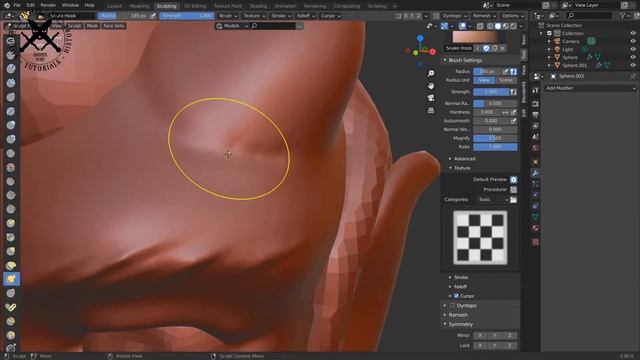Hide Collection using its eye icon
The height and width of the screenshot is (360, 640).
(633, 33)
